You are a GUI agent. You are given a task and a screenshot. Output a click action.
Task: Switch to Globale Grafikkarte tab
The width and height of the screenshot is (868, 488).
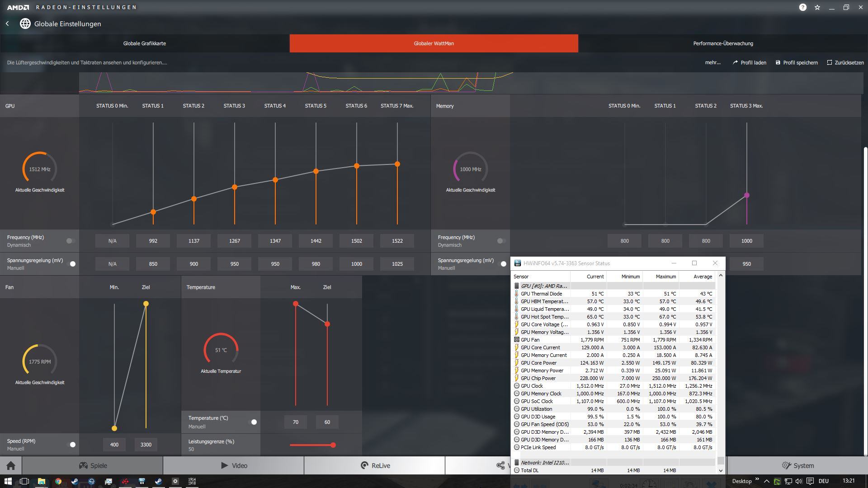tap(145, 43)
